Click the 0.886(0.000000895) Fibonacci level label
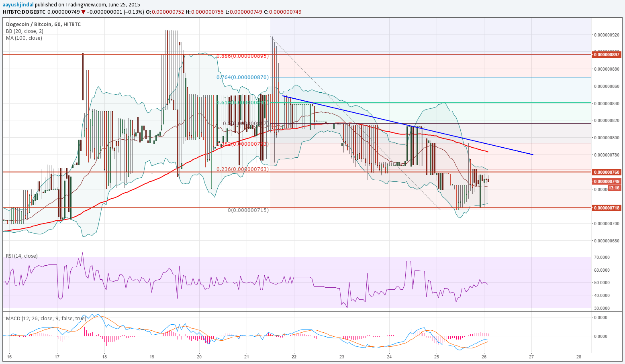Viewport: 625px width, 364px height. coord(242,56)
